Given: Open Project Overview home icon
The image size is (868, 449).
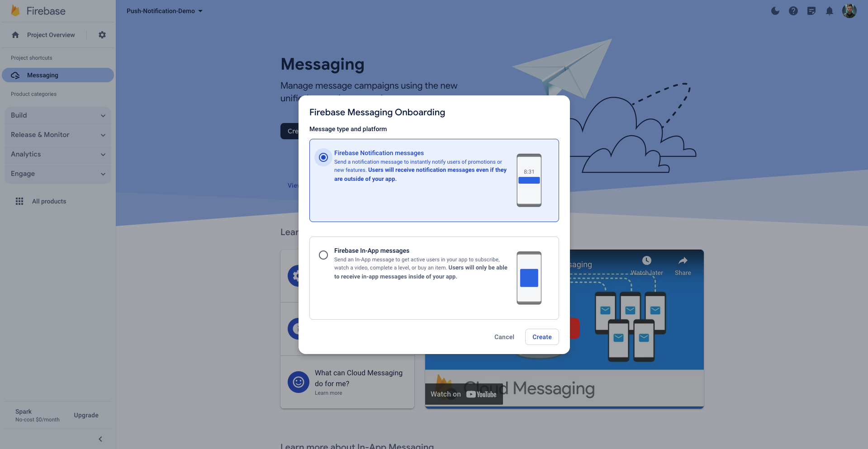Looking at the screenshot, I should tap(15, 35).
